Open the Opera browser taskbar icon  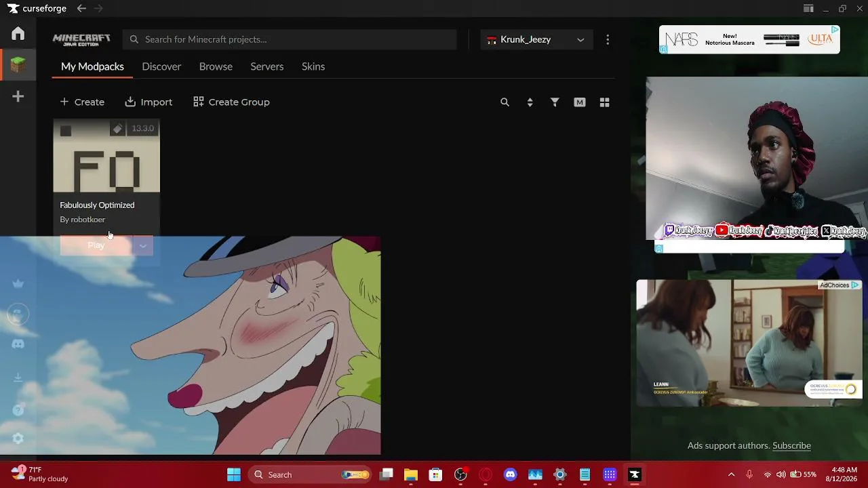coord(486,474)
